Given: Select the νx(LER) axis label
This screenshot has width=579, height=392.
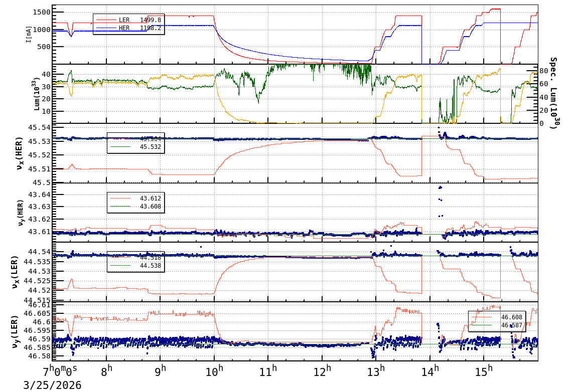Looking at the screenshot, I should [15, 272].
